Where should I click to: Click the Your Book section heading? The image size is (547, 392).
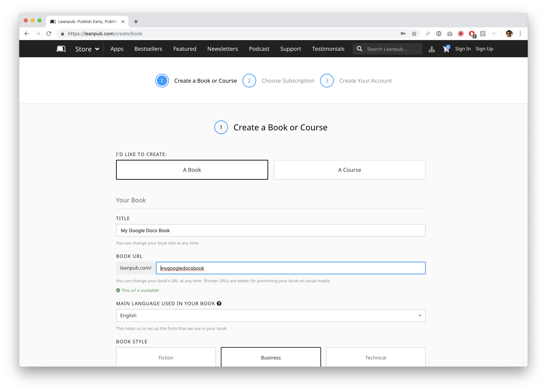(131, 200)
